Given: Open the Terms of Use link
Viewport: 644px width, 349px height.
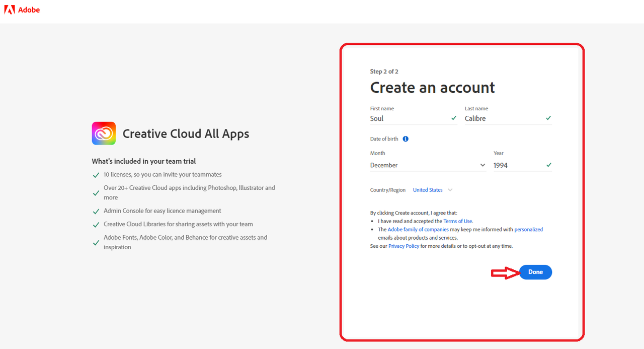Looking at the screenshot, I should click(457, 221).
